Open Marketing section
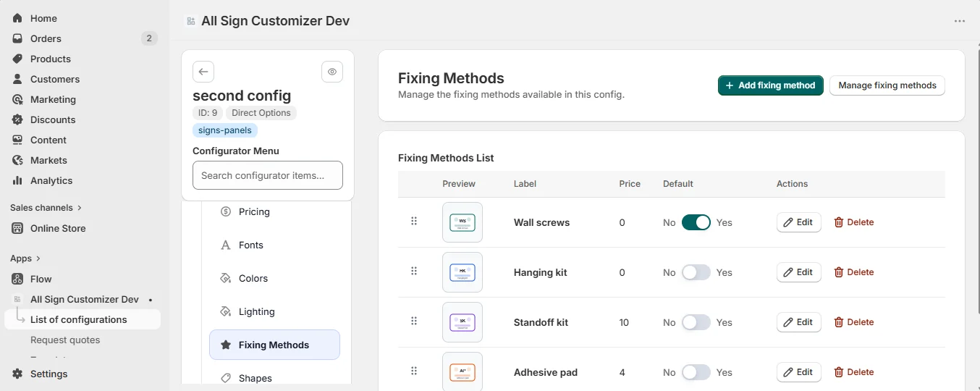Viewport: 980px width, 391px height. click(x=53, y=99)
